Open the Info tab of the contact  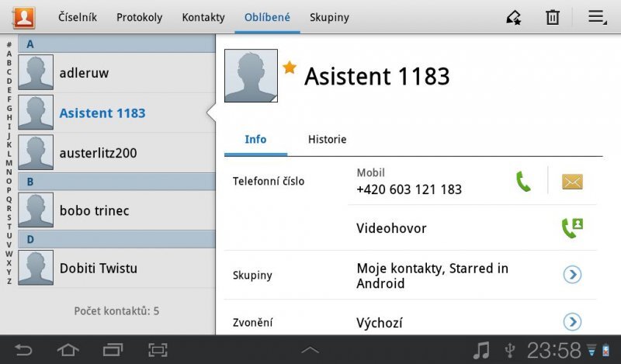pos(255,140)
